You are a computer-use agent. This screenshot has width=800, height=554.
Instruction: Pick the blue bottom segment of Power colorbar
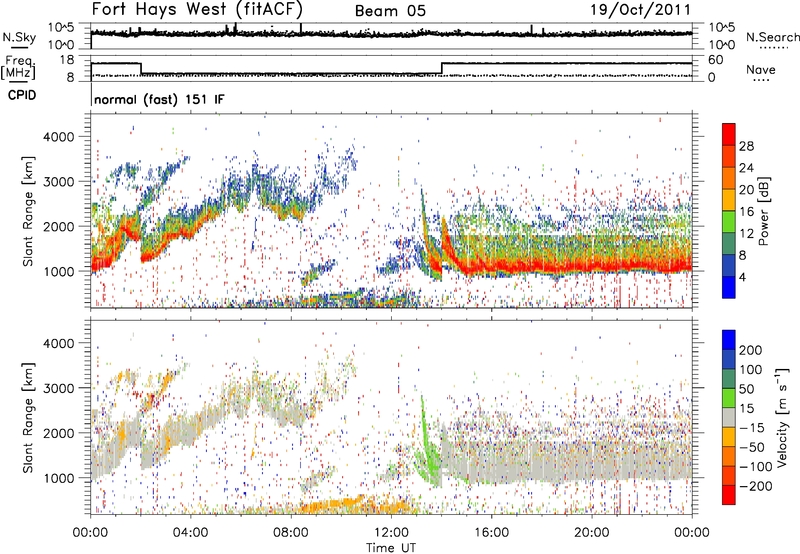(x=729, y=287)
